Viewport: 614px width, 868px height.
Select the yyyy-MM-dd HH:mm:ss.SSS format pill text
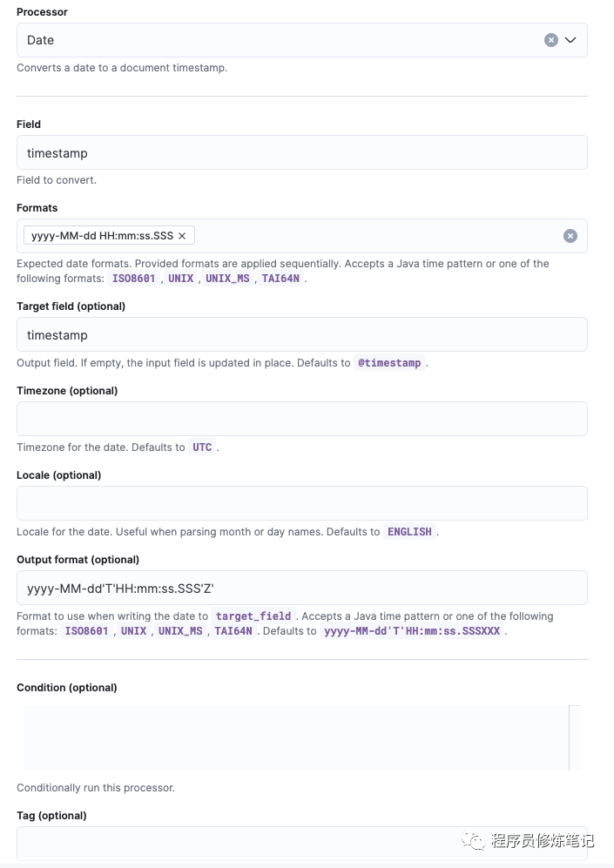pyautogui.click(x=102, y=236)
